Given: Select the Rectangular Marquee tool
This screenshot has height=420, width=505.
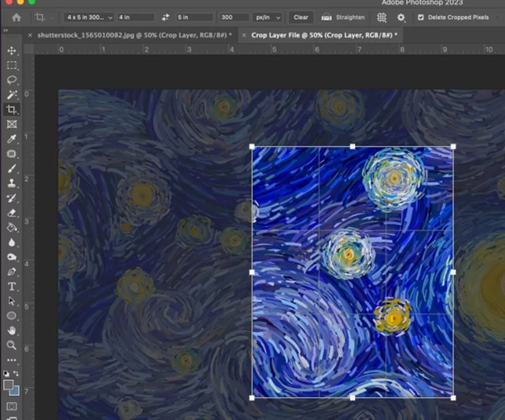Looking at the screenshot, I should pos(12,65).
